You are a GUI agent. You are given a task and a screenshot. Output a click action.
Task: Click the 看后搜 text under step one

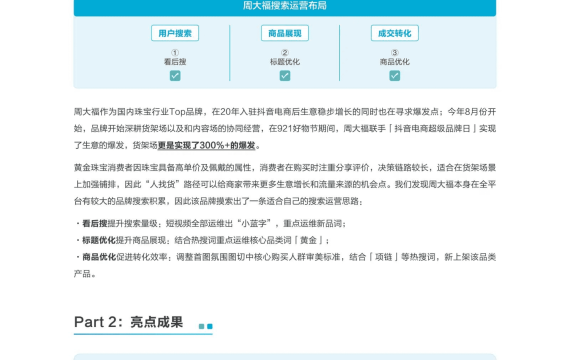175,62
